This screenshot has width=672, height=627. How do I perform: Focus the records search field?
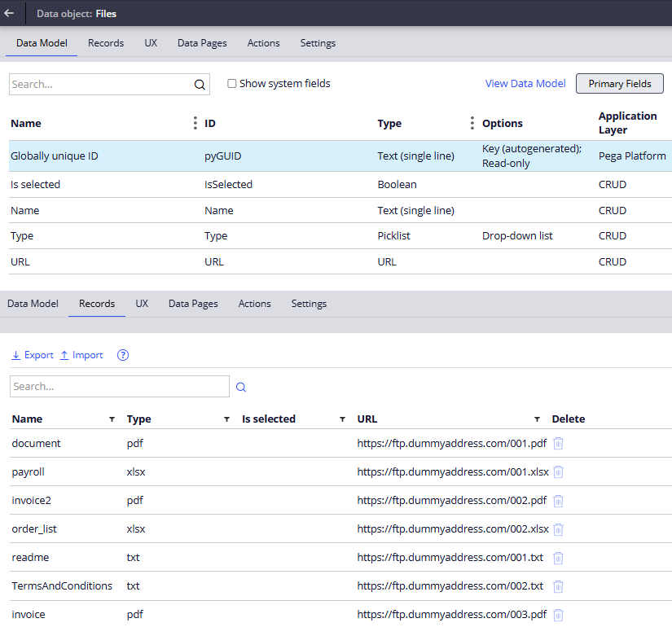[x=120, y=386]
